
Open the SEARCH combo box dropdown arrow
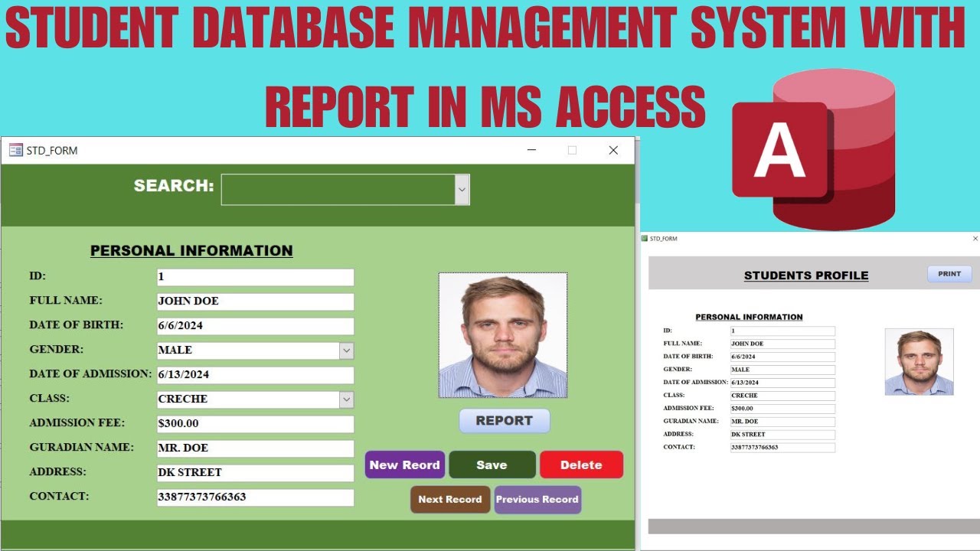click(462, 189)
